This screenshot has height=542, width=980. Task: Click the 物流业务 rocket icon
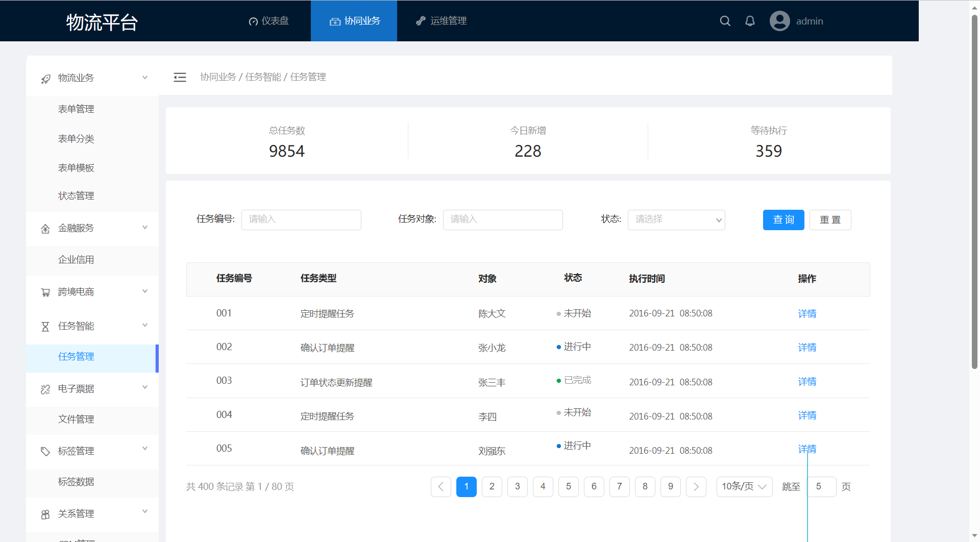[x=45, y=79]
